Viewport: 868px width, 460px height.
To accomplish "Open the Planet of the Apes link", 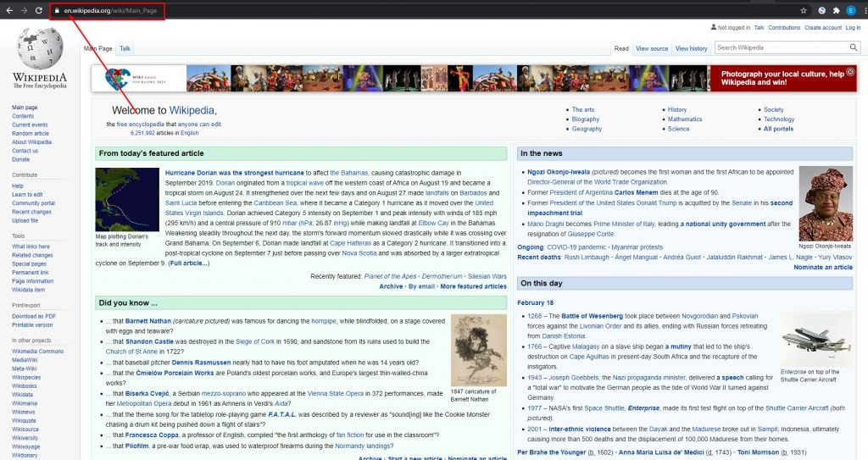I will 390,276.
